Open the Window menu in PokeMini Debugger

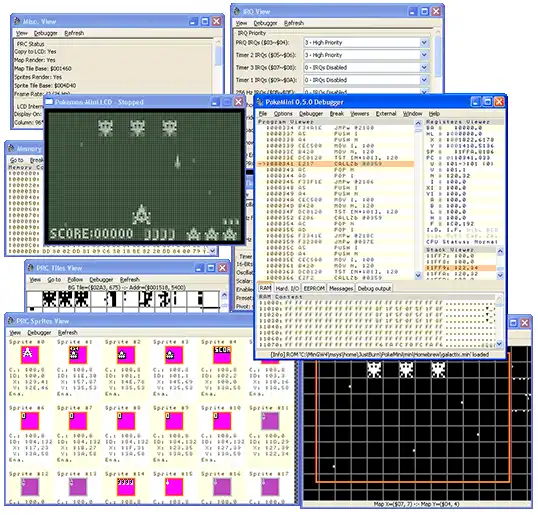tap(412, 114)
